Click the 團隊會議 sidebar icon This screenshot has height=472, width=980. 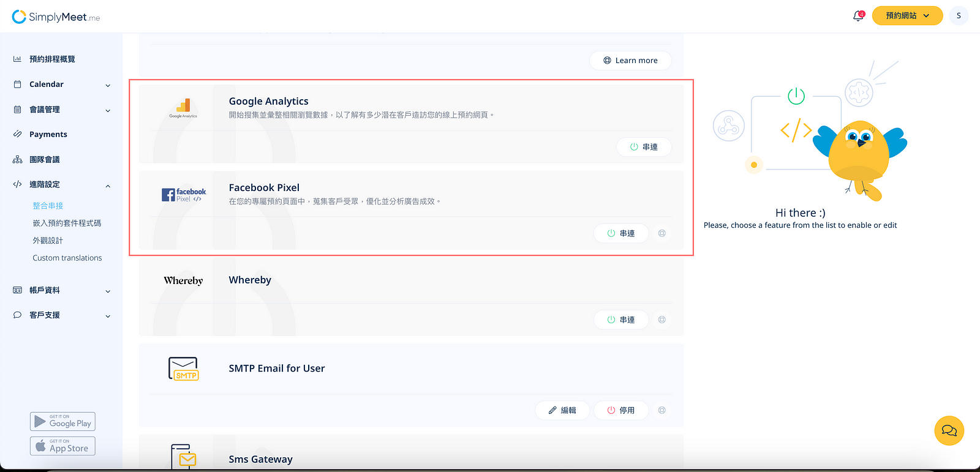click(17, 159)
